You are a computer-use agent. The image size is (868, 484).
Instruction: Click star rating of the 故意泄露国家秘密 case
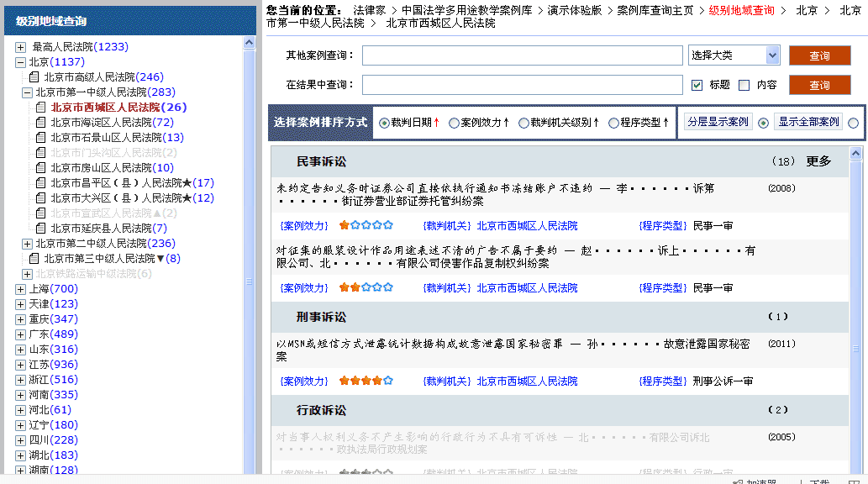(x=366, y=381)
